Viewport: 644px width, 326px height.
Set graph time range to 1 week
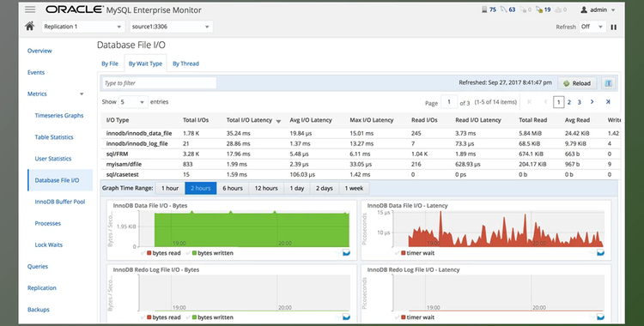[354, 188]
